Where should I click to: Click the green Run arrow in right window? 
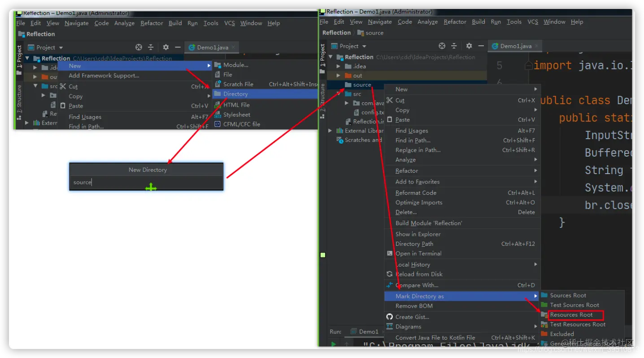[x=334, y=344]
